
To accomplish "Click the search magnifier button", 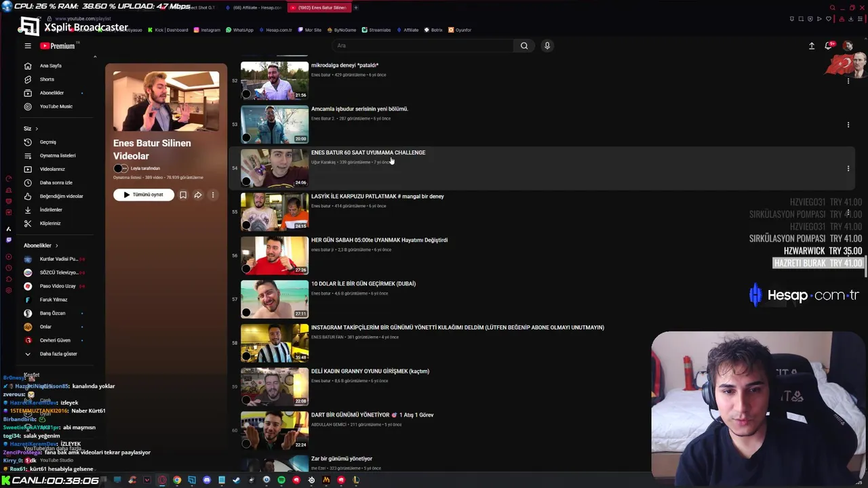I will (524, 46).
